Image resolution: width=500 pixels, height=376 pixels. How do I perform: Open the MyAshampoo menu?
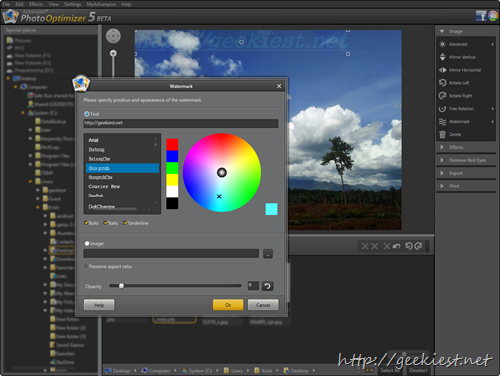[x=101, y=4]
